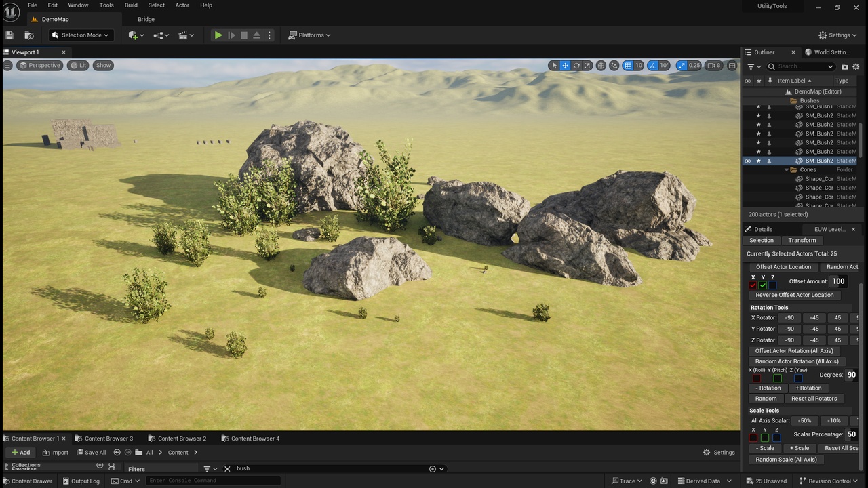Screen dimensions: 868x488
Task: Select the Bushes folder in Outliner
Action: click(809, 100)
